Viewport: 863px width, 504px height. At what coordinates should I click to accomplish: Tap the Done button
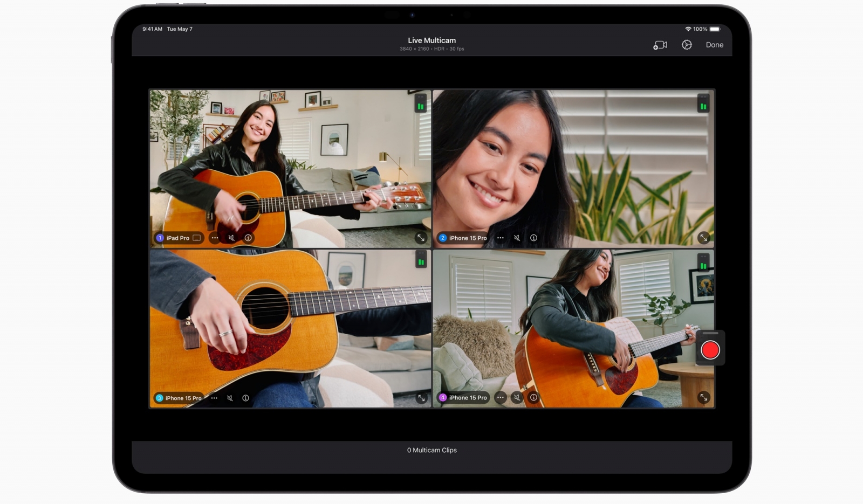(715, 45)
